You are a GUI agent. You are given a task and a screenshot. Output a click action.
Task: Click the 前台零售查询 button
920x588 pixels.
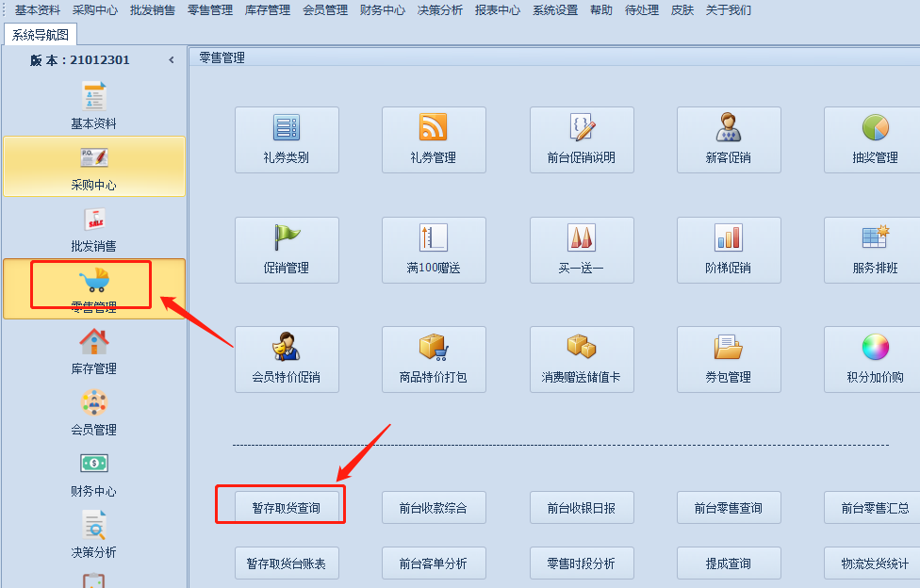pyautogui.click(x=729, y=508)
